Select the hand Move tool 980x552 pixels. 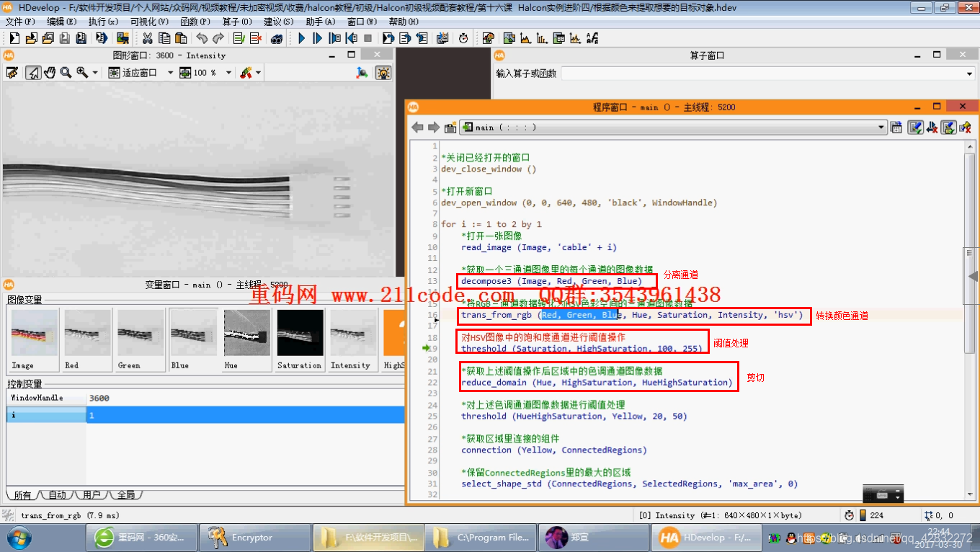pos(50,72)
